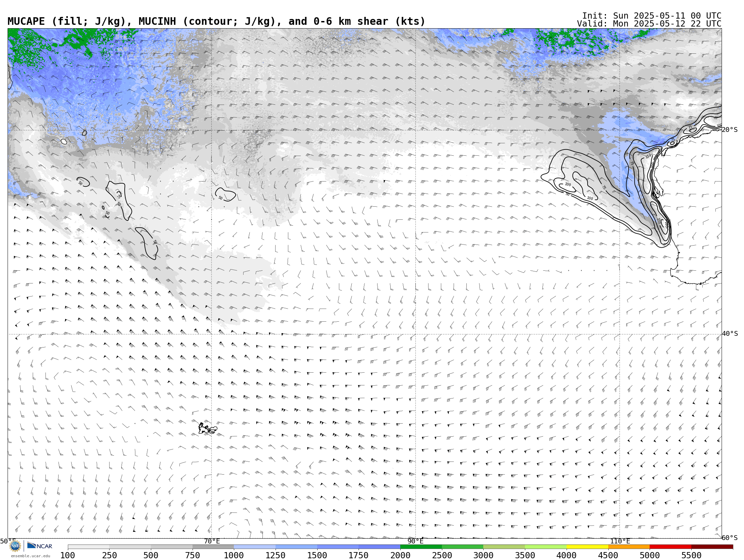Click the colorbar tick label '500'
744x560 pixels.
(x=151, y=556)
